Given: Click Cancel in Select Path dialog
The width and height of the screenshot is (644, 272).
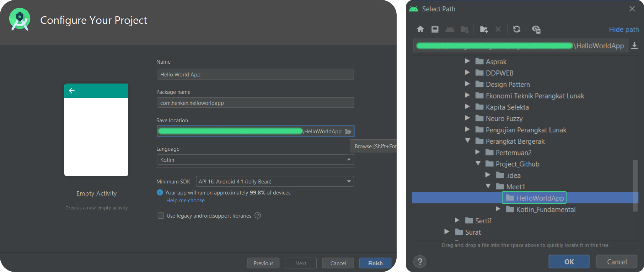Looking at the screenshot, I should click(x=617, y=262).
